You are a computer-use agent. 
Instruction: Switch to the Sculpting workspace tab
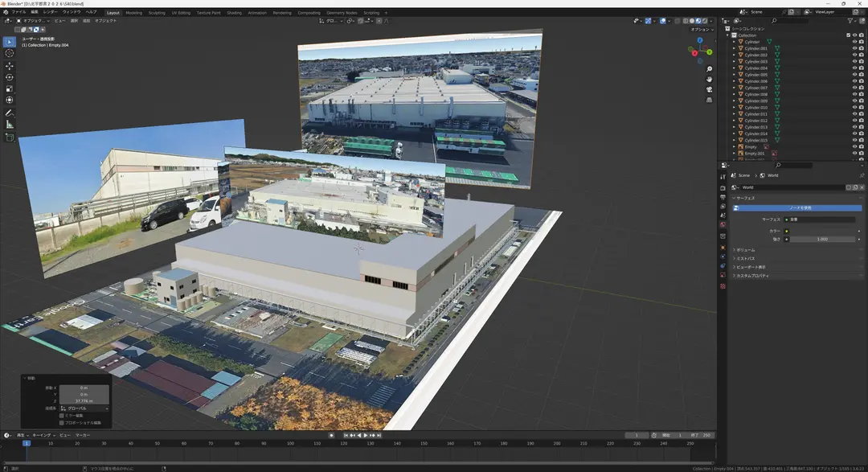tap(157, 13)
